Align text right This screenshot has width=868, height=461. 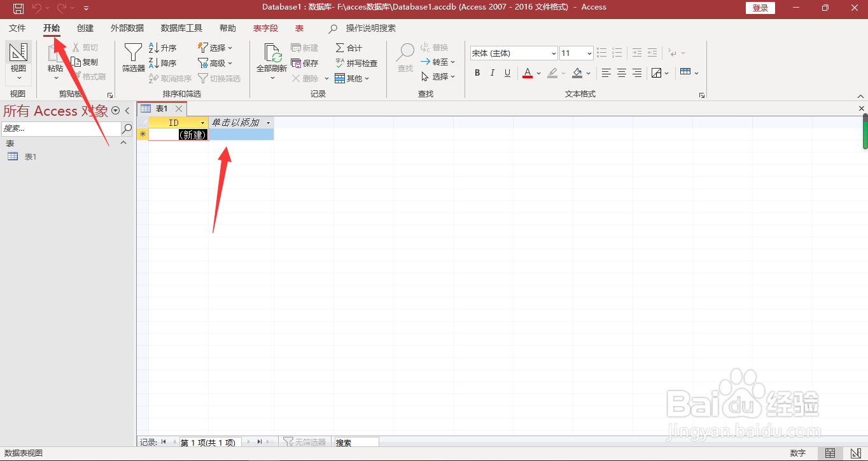637,73
